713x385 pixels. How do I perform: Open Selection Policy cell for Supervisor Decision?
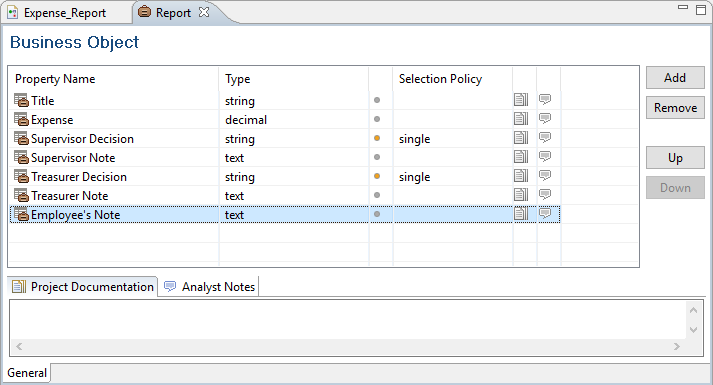click(452, 139)
